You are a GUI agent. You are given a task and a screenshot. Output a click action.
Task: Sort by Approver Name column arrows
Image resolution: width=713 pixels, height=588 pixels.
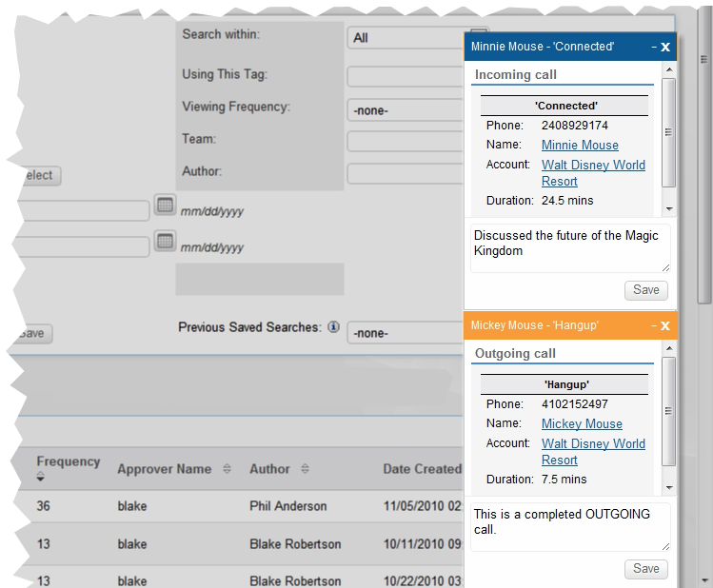(227, 469)
